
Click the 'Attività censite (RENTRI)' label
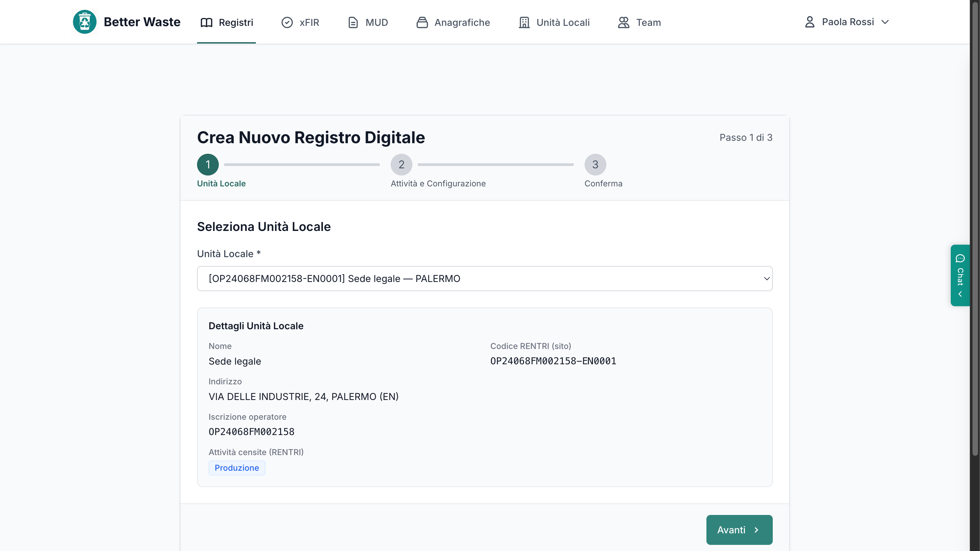(256, 452)
